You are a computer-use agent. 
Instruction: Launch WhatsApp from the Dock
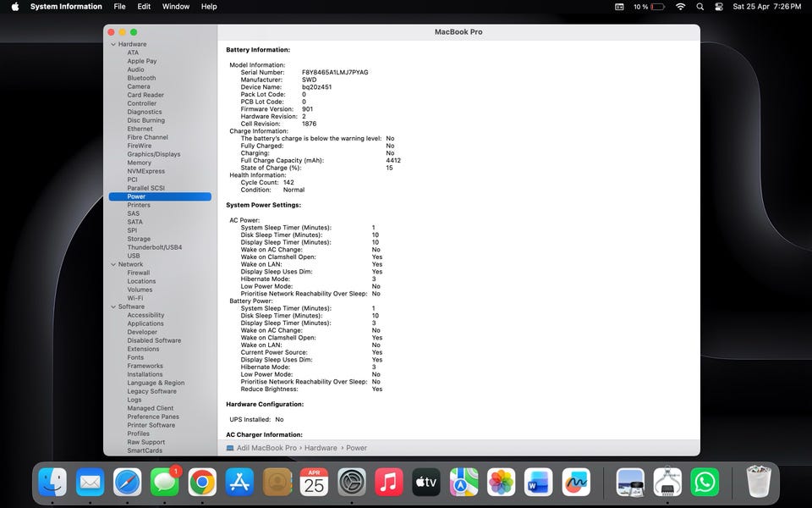tap(705, 482)
